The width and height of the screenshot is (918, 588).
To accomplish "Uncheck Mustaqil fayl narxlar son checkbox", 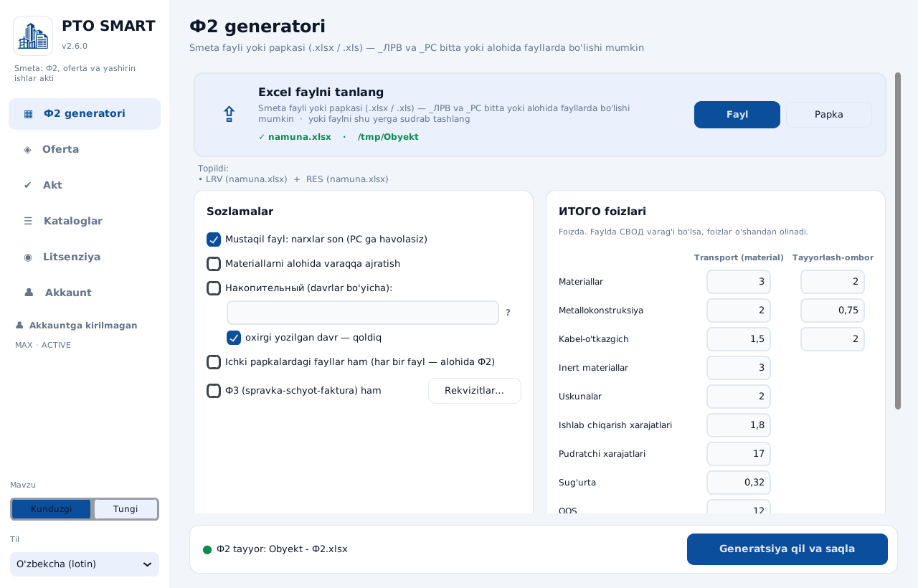I will tap(214, 240).
